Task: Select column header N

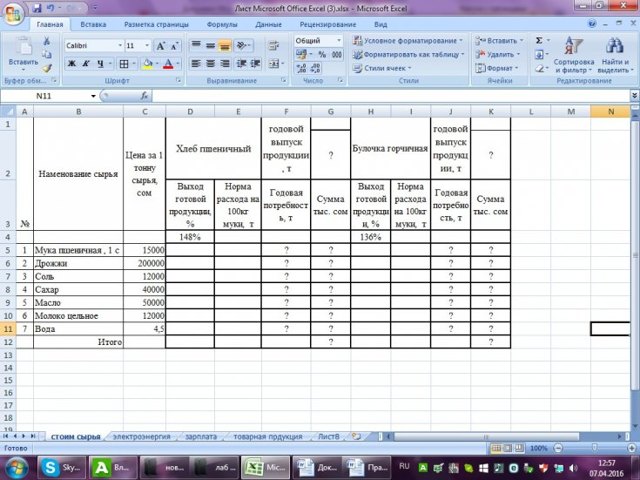Action: pos(610,111)
